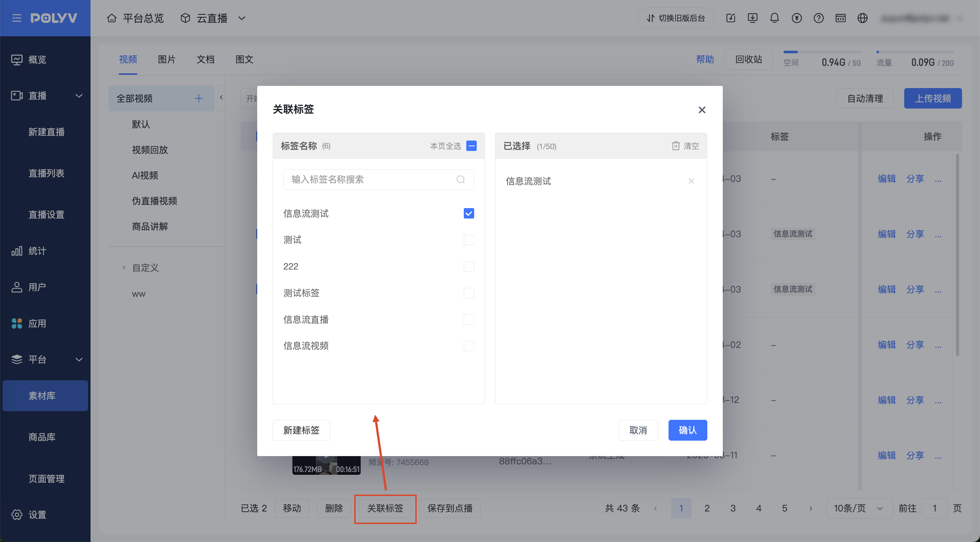Toggle 本页全选 checkbox
980x542 pixels.
point(471,146)
